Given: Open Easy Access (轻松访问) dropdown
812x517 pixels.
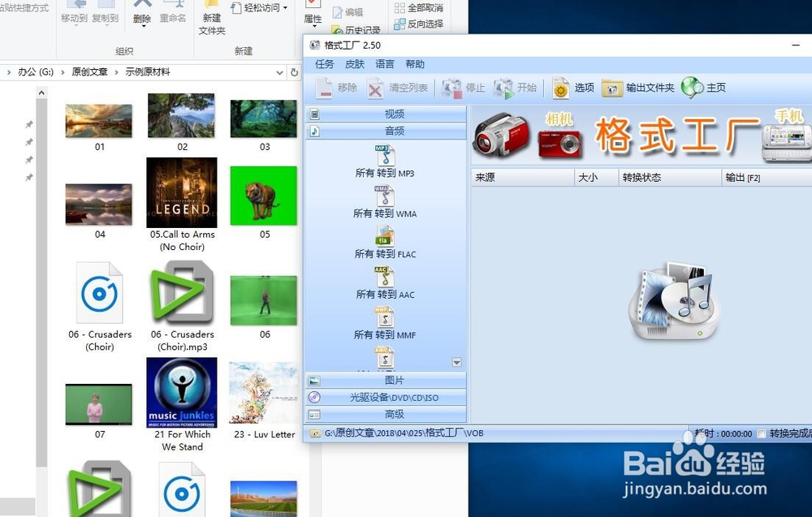Looking at the screenshot, I should [x=259, y=8].
